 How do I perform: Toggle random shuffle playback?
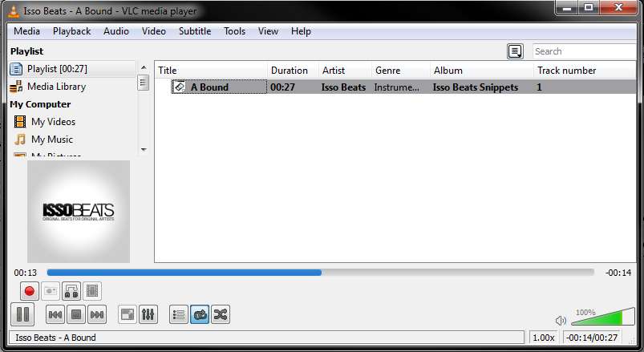pyautogui.click(x=221, y=315)
